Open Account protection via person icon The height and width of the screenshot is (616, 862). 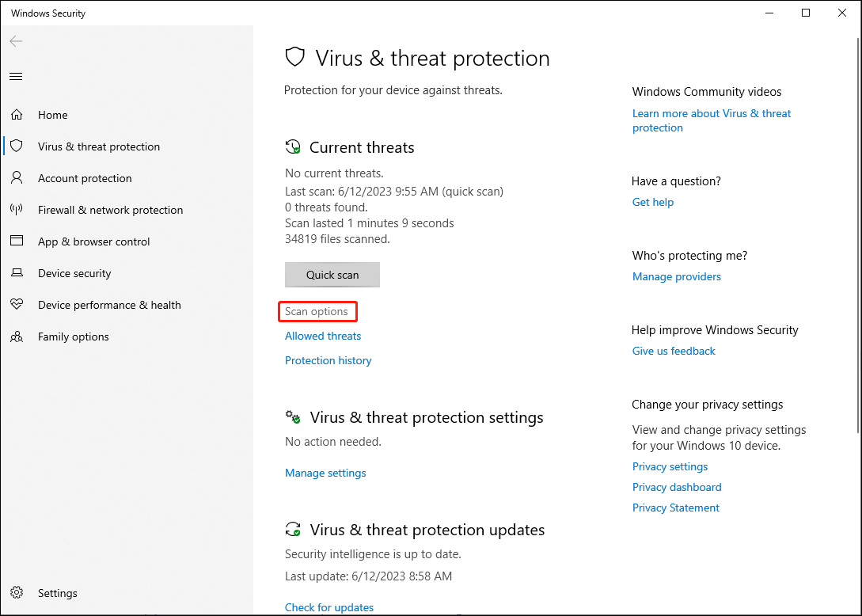coord(17,177)
